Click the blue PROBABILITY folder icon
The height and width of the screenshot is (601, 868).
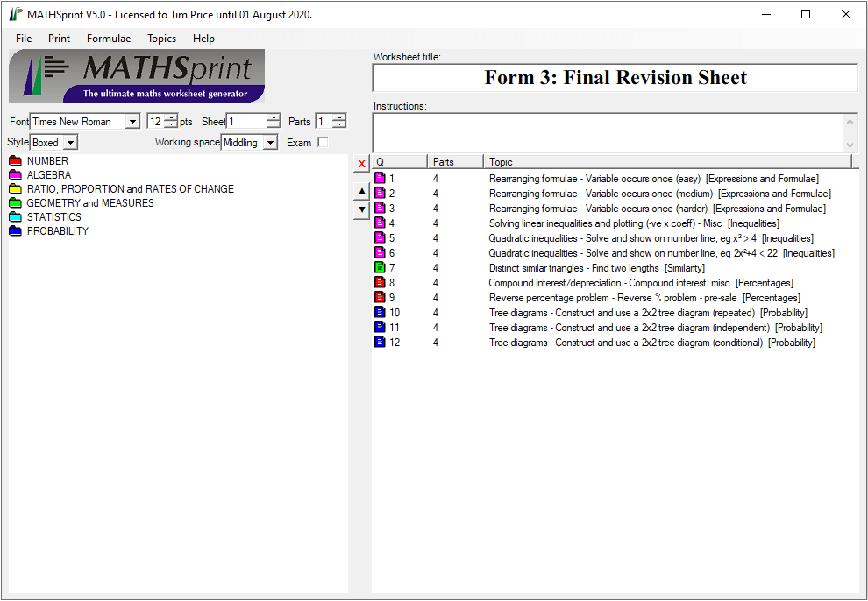[x=15, y=231]
